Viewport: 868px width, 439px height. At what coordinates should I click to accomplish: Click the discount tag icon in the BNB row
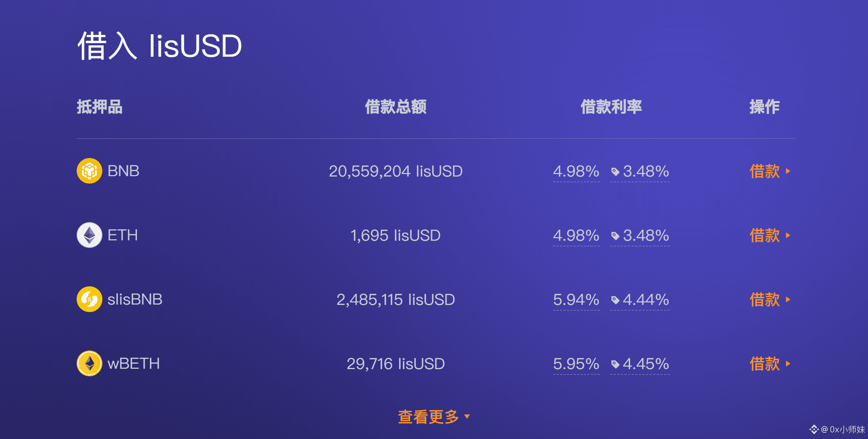(615, 172)
